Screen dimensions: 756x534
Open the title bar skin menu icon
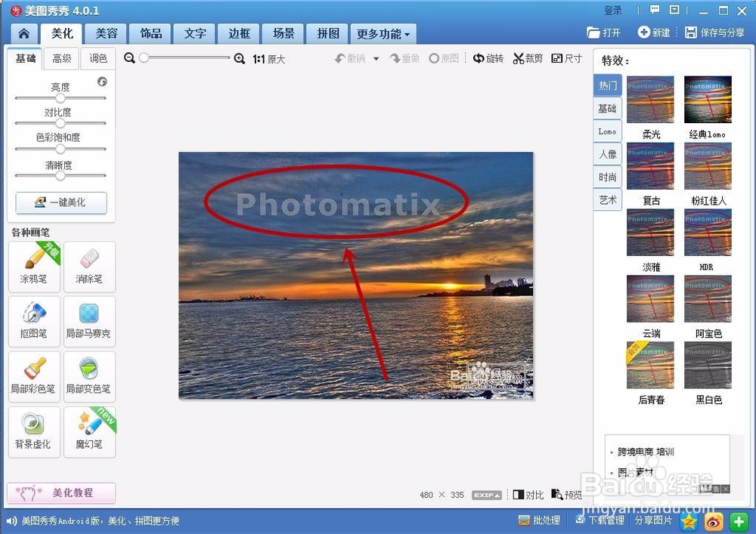(674, 10)
